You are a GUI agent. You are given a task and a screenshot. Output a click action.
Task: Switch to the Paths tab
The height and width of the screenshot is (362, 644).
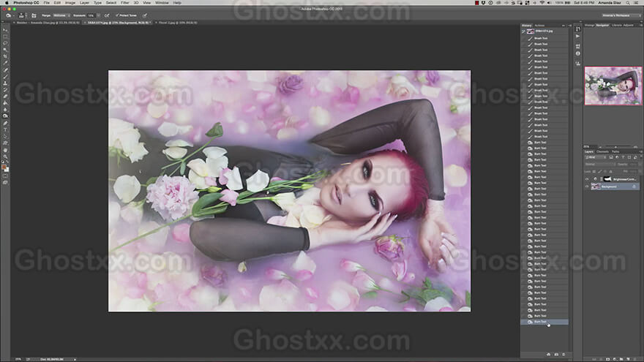(615, 151)
